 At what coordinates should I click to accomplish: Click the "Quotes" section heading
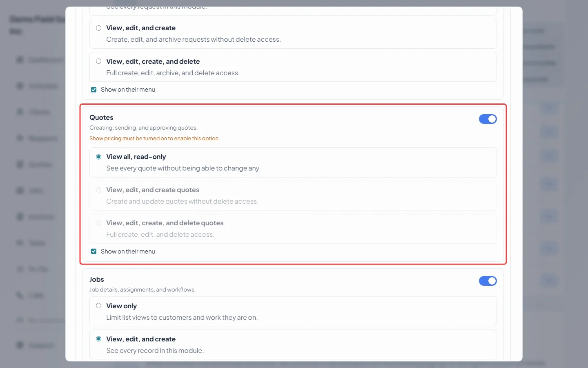pyautogui.click(x=101, y=117)
